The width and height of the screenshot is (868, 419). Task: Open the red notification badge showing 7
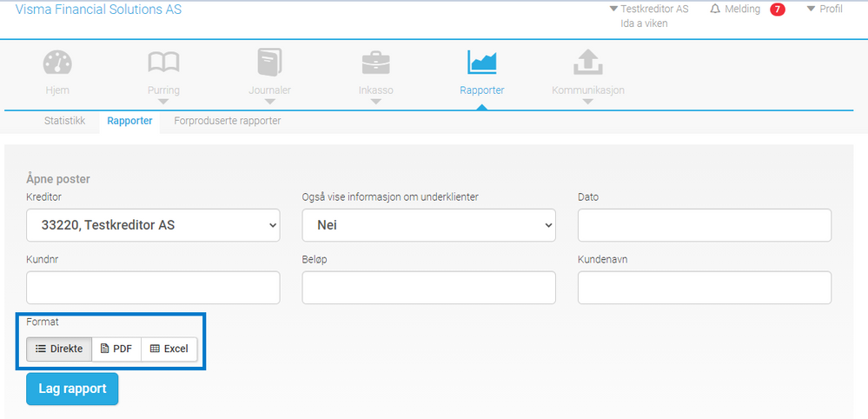(x=778, y=10)
